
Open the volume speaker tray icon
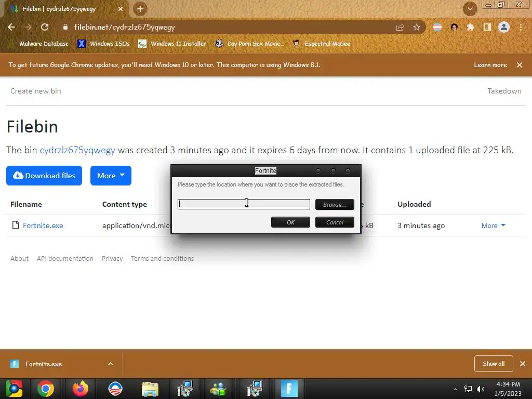pyautogui.click(x=481, y=389)
